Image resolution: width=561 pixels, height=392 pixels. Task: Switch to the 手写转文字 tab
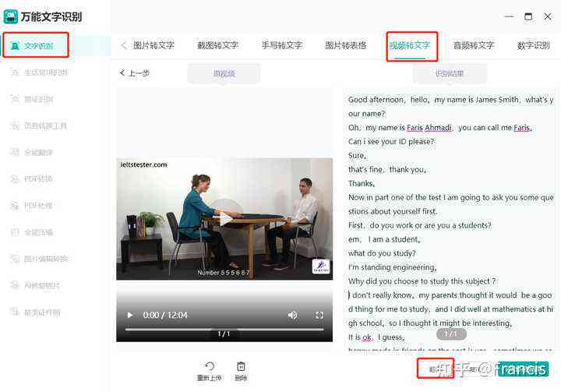(282, 45)
